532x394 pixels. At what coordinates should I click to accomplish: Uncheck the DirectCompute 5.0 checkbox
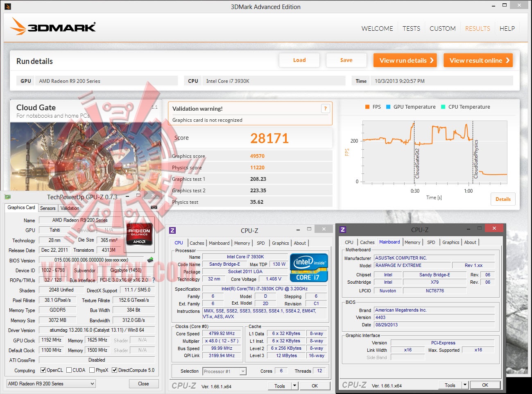tap(114, 370)
